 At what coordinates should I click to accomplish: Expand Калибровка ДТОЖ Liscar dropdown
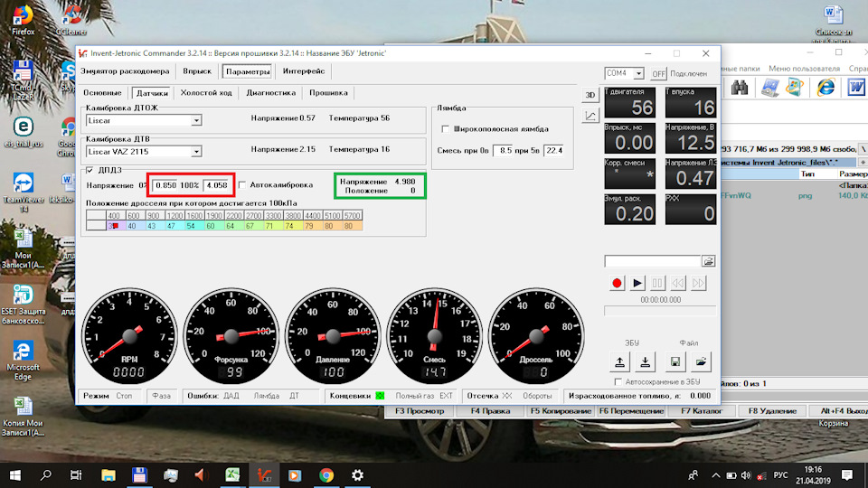196,119
